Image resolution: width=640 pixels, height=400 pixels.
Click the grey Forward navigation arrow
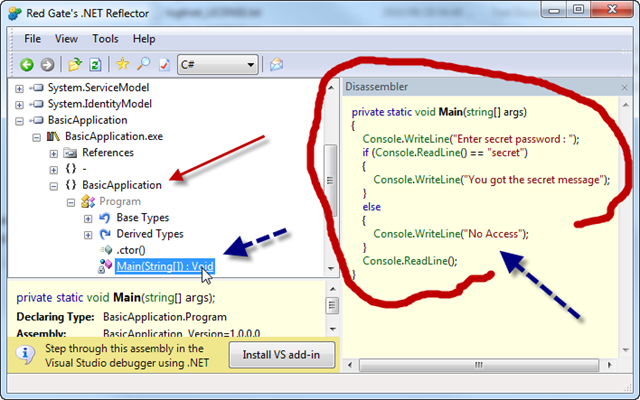tap(47, 64)
